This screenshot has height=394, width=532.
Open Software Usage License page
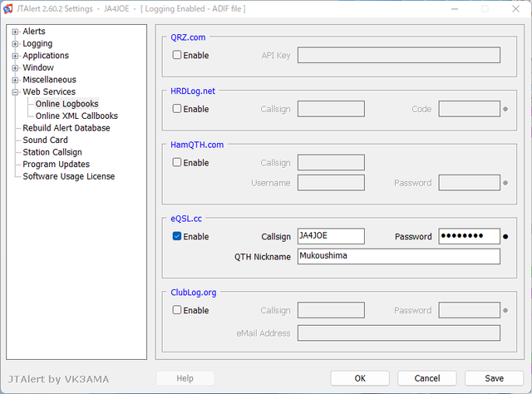click(x=68, y=176)
